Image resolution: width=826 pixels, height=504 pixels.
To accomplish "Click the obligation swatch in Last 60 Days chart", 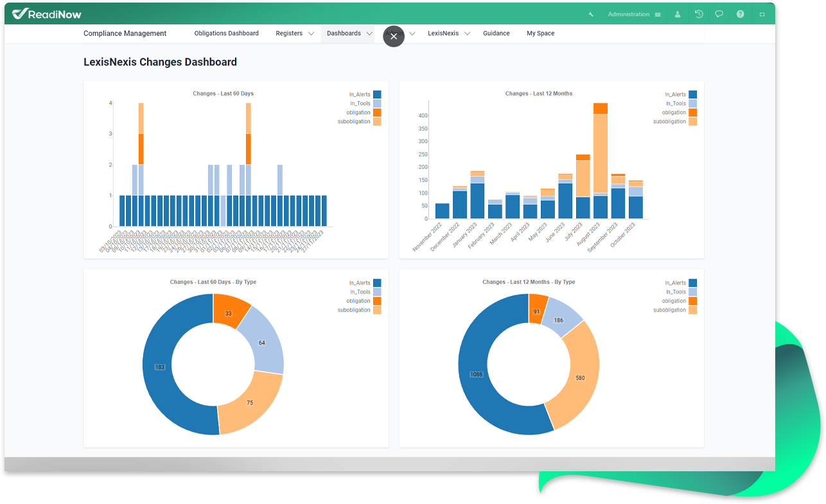I will click(377, 112).
